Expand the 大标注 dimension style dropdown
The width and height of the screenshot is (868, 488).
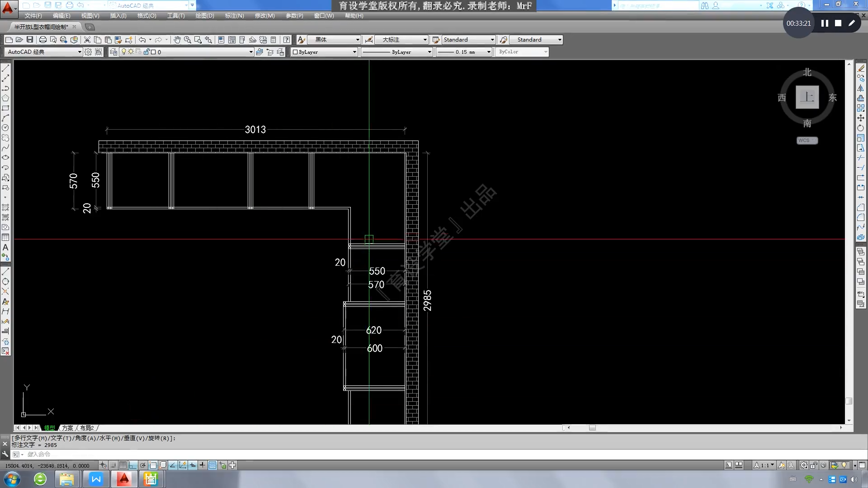coord(425,40)
